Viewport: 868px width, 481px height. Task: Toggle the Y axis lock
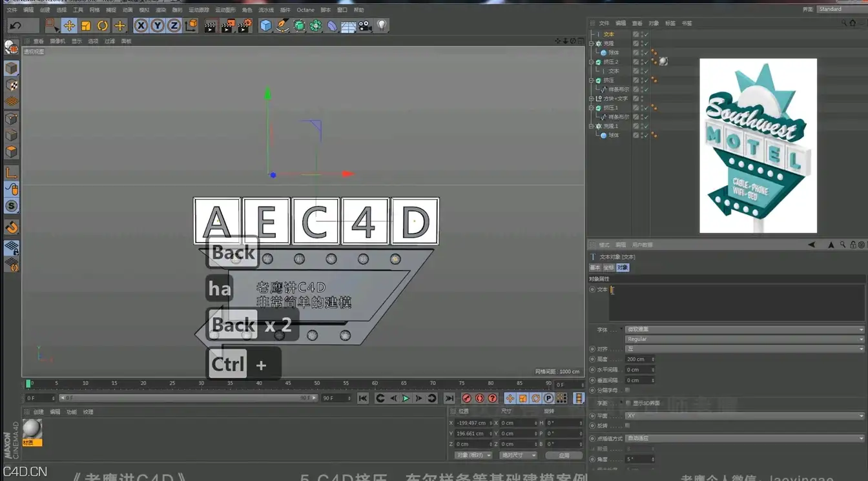(158, 26)
